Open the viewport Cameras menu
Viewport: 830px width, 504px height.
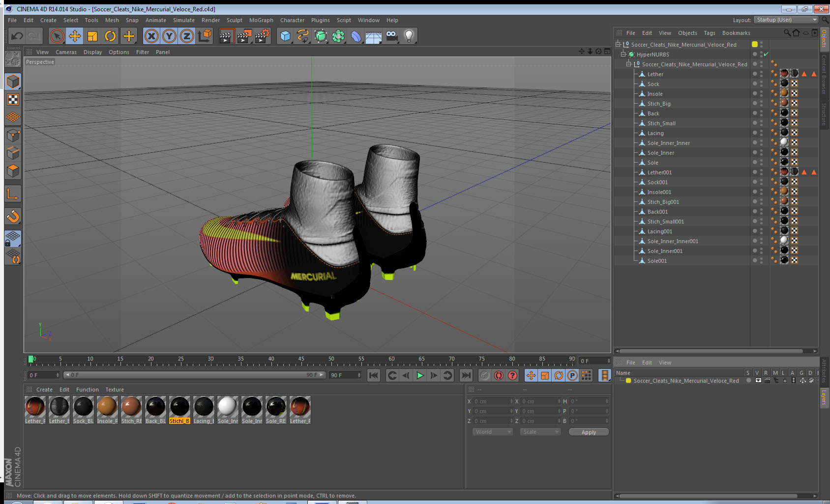(66, 52)
